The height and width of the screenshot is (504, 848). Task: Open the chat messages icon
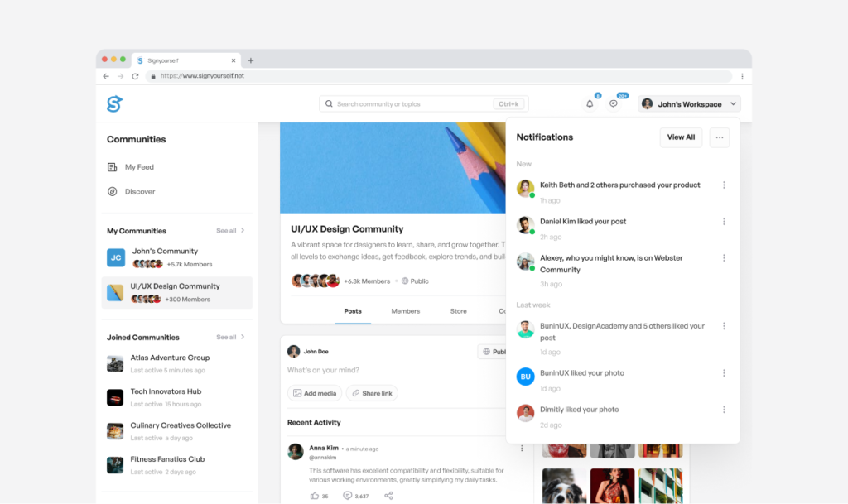(x=614, y=104)
